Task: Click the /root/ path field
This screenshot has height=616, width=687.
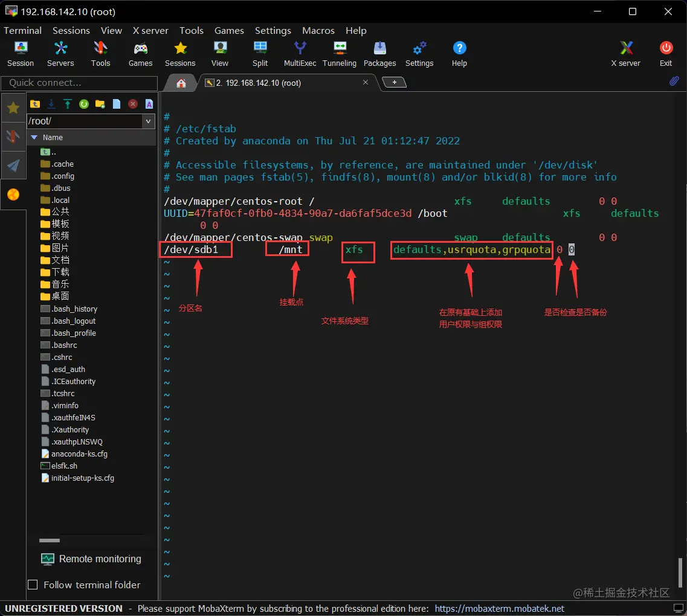Action: [85, 121]
